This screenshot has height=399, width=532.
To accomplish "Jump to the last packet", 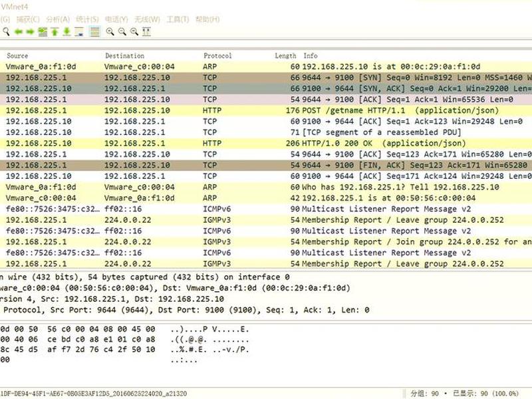I will coord(67,32).
